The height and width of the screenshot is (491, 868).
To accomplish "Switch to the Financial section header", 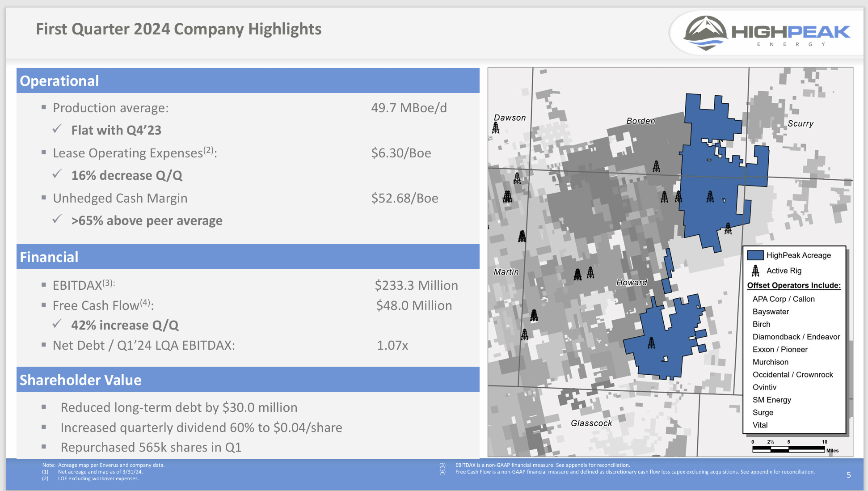I will [49, 257].
